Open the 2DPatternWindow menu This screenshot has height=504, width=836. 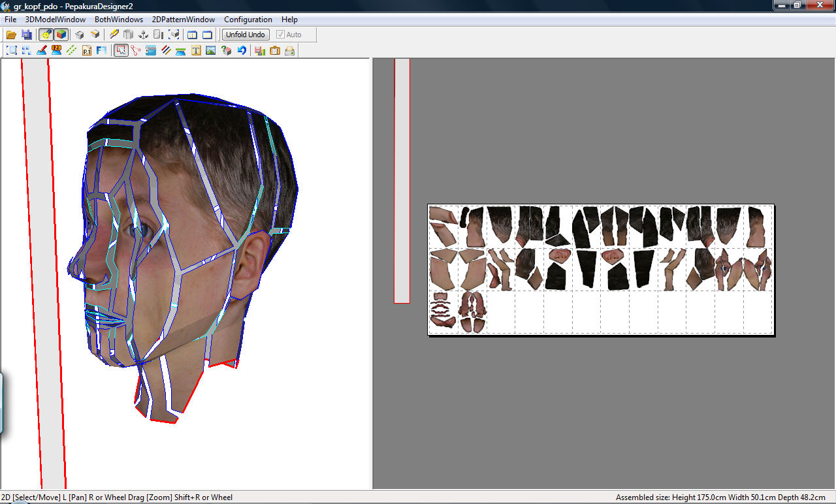184,20
